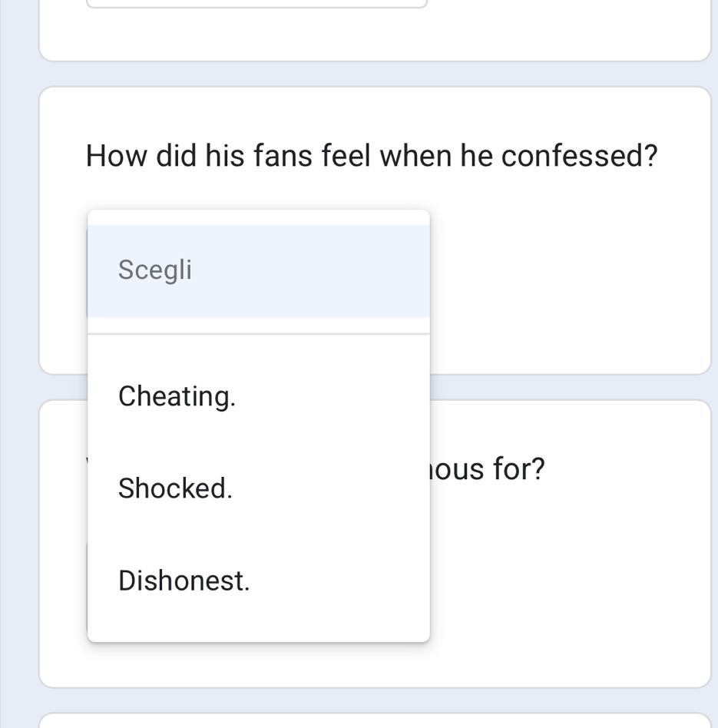The image size is (718, 728).
Task: Click the word "confessed?" in the question
Action: (x=580, y=156)
